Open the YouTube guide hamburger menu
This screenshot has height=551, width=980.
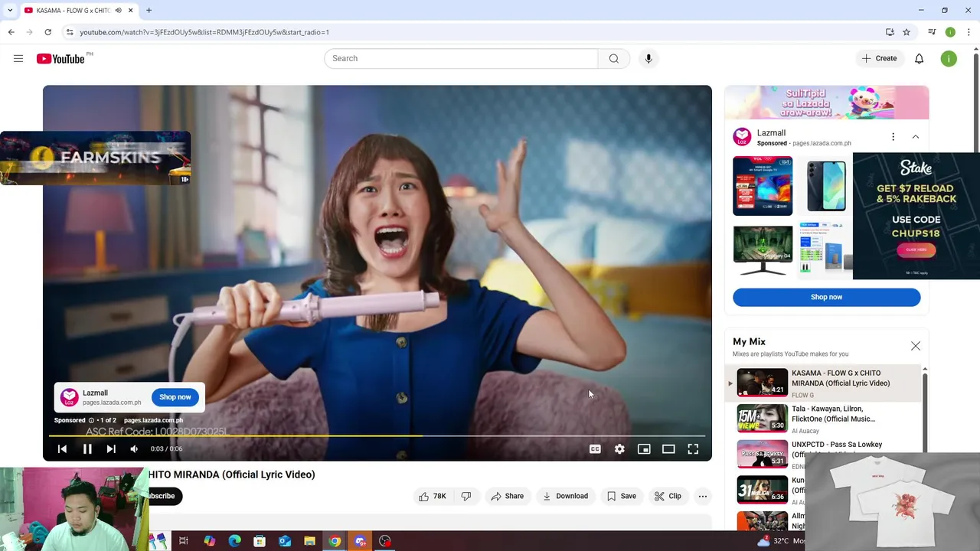18,58
